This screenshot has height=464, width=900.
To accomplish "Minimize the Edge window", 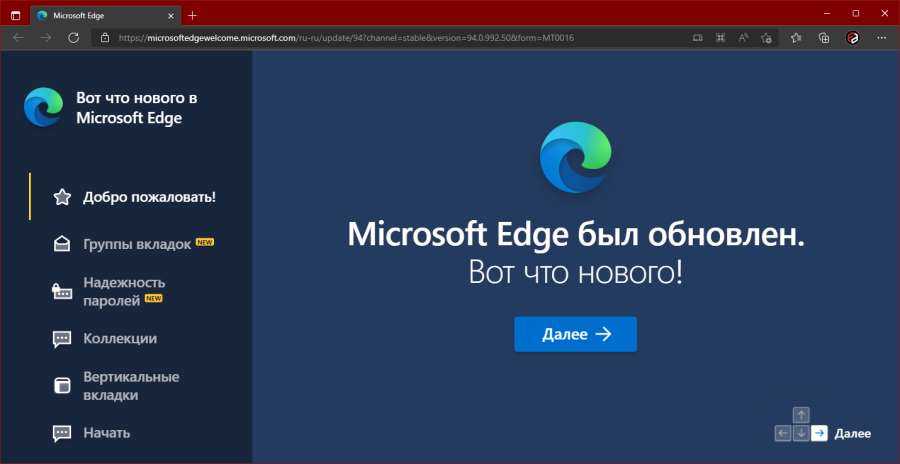I will click(827, 13).
